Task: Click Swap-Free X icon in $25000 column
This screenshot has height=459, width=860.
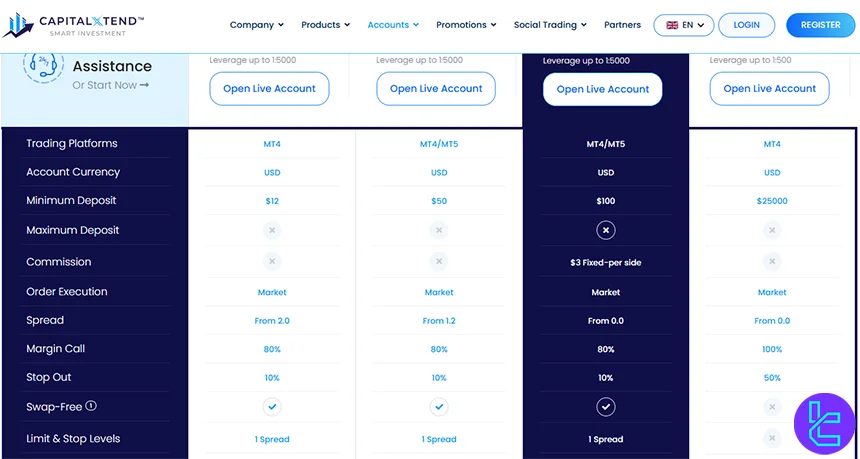Action: point(772,407)
